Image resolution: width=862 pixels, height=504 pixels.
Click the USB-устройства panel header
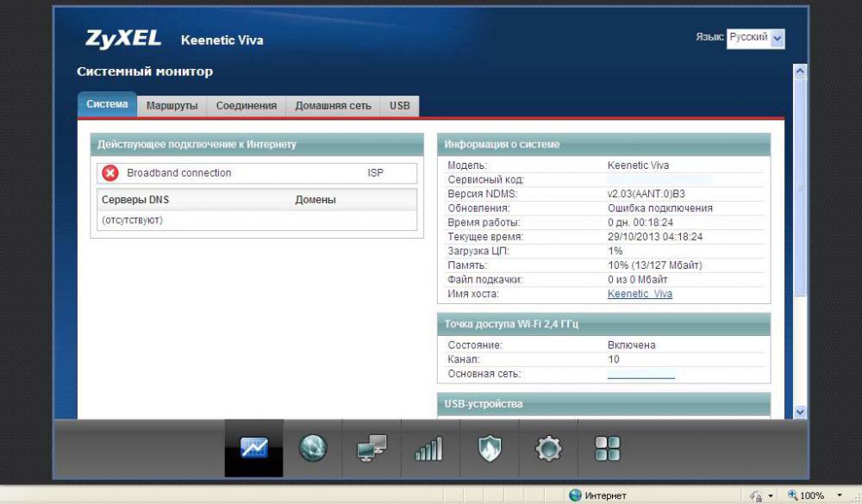click(603, 404)
